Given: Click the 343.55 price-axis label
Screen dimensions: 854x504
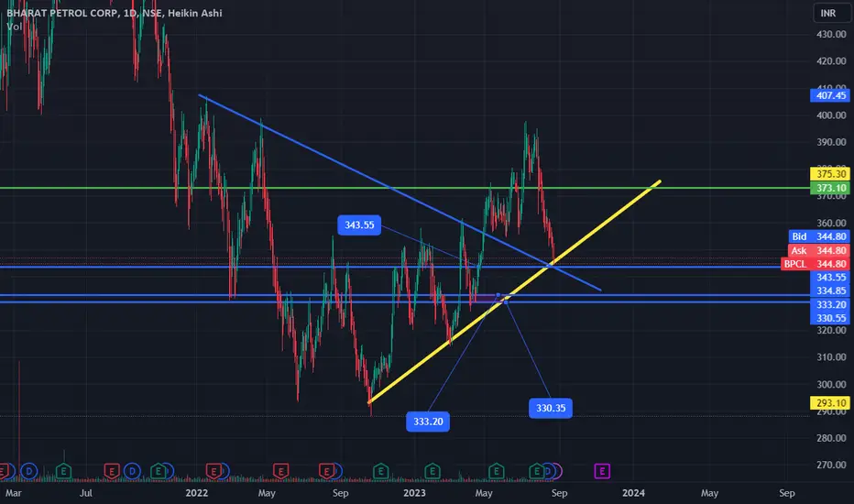Looking at the screenshot, I should [x=830, y=278].
